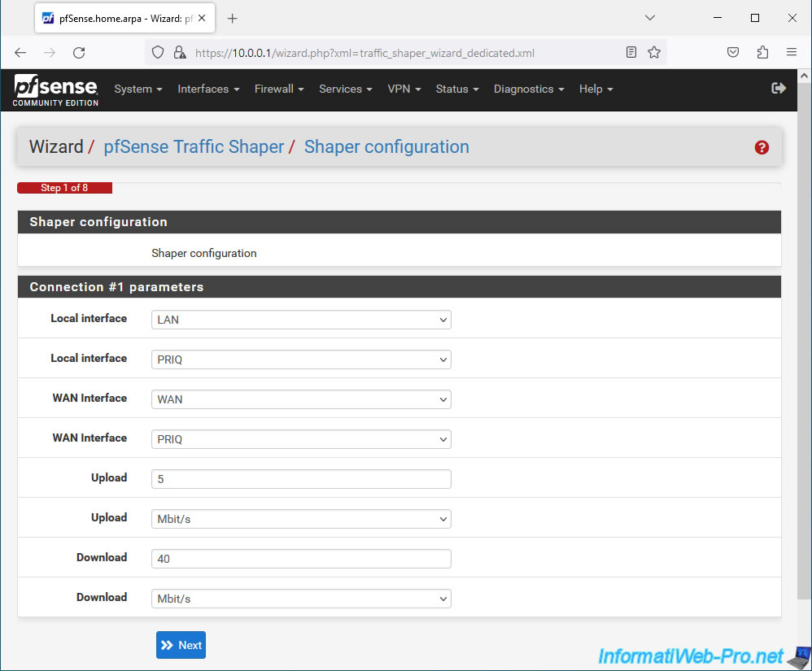
Task: Open a new browser tab
Action: tap(233, 19)
